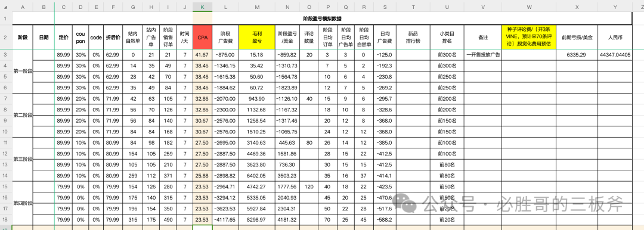
Task: Select column S header
Action: coord(385,7)
